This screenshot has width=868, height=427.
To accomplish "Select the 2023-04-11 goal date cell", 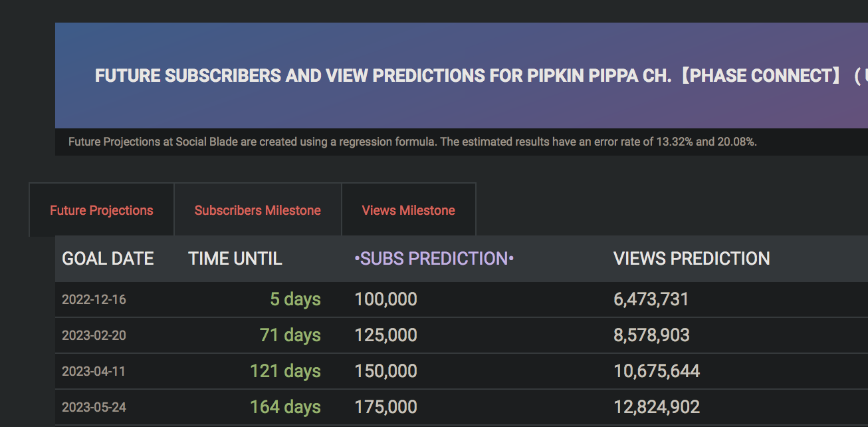I will point(94,371).
